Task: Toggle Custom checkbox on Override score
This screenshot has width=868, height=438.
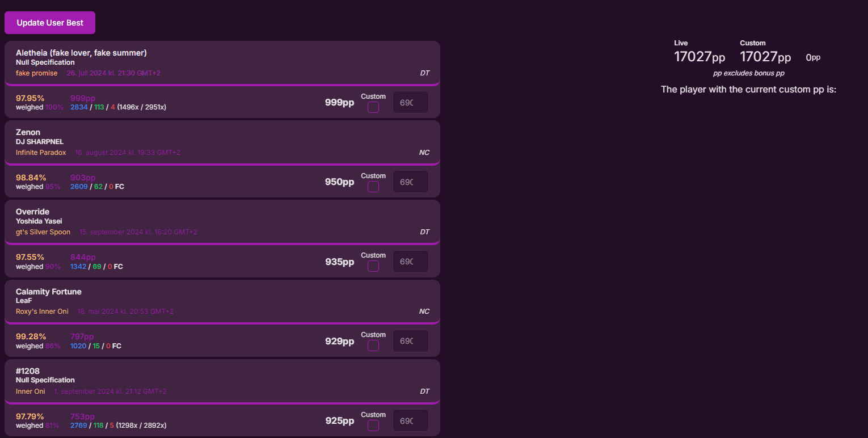Action: click(x=373, y=266)
